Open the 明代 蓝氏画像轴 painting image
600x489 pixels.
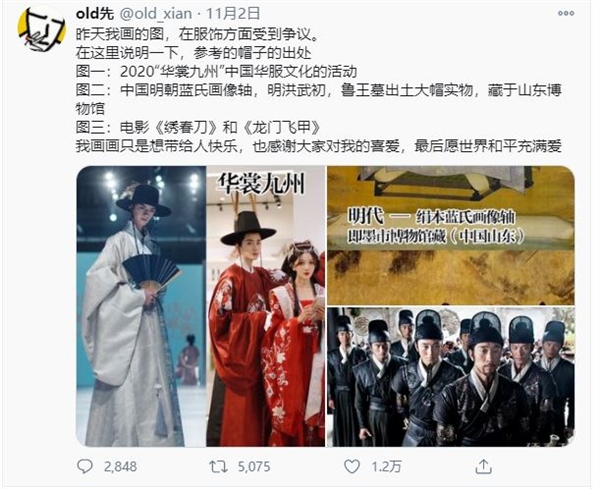tap(451, 235)
